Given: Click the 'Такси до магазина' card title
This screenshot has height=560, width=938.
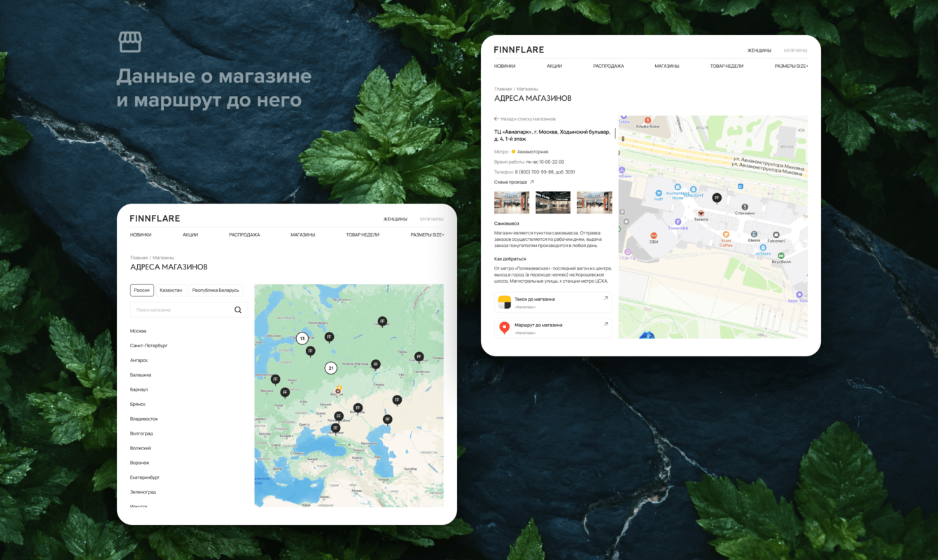Looking at the screenshot, I should 535,299.
